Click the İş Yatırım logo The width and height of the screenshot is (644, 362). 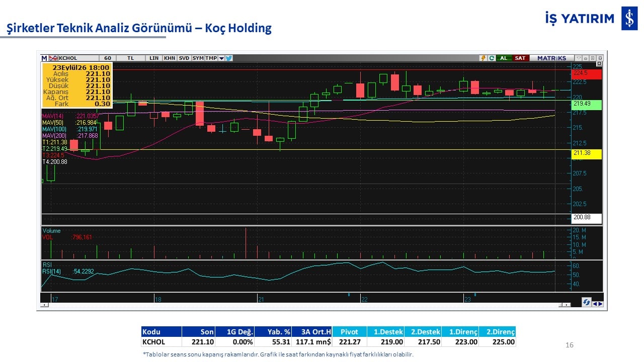[x=590, y=19]
